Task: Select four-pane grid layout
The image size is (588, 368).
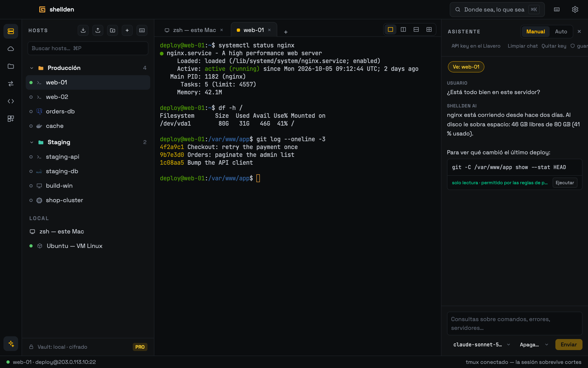Action: (x=429, y=30)
